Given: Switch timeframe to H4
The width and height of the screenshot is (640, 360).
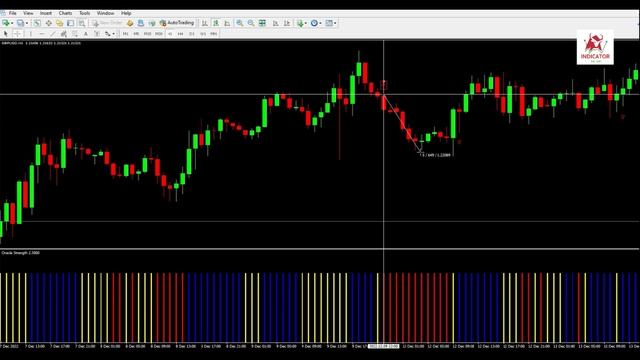Looking at the screenshot, I should 180,33.
